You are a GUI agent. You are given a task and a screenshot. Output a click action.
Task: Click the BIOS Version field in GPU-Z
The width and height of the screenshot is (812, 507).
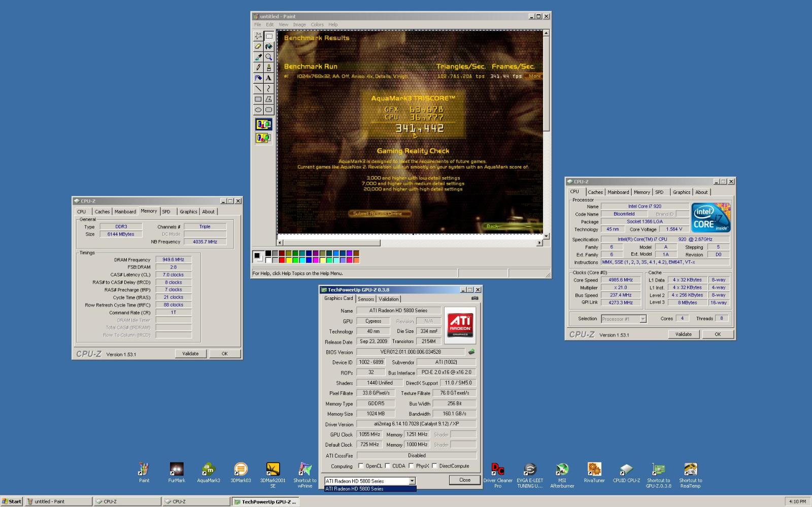(411, 352)
